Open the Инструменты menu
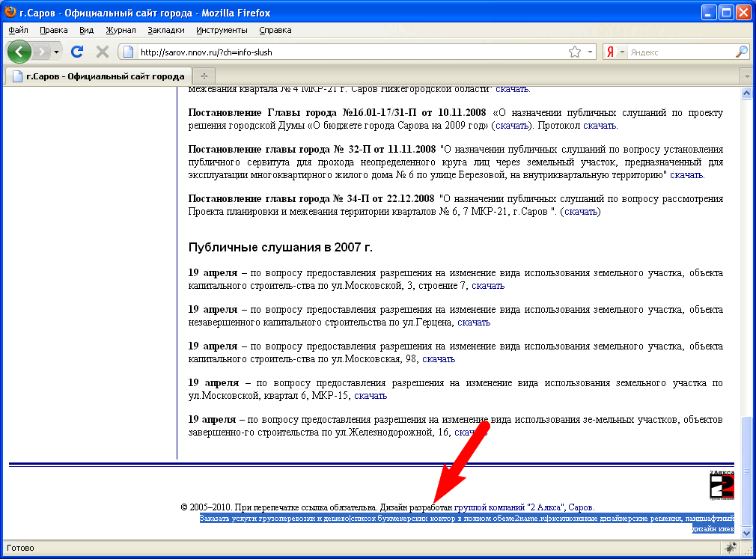 (x=222, y=30)
